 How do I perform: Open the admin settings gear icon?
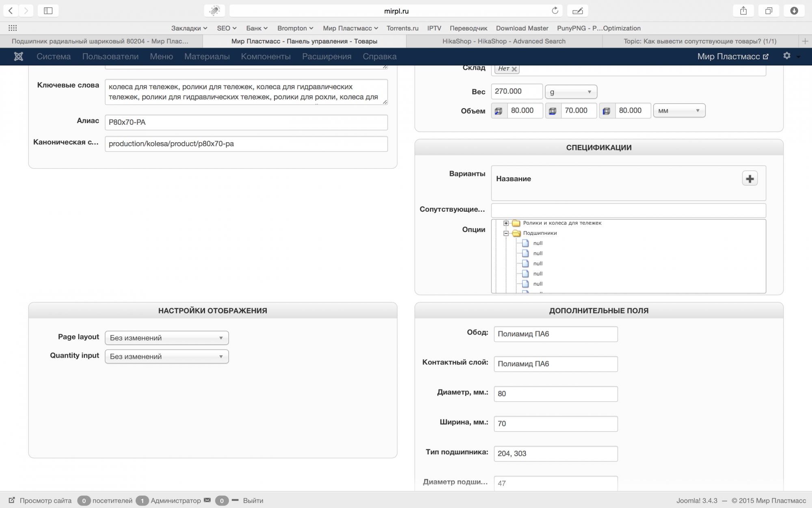point(787,56)
